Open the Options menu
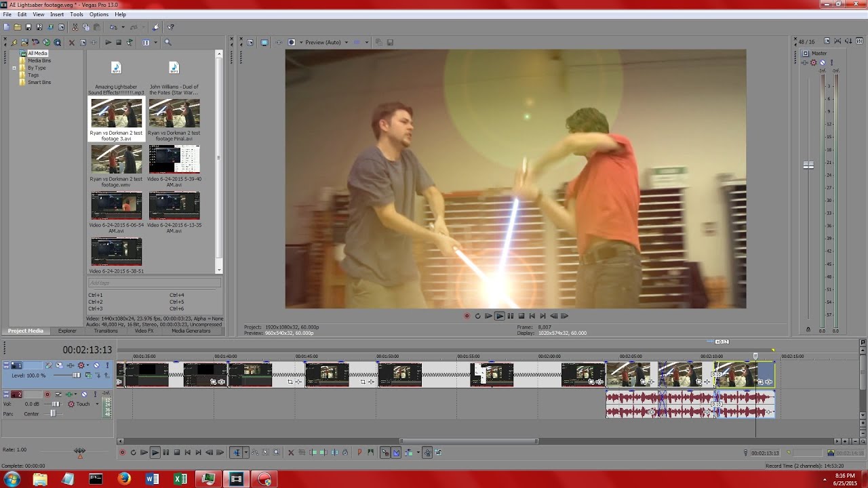The width and height of the screenshot is (868, 488). 99,14
